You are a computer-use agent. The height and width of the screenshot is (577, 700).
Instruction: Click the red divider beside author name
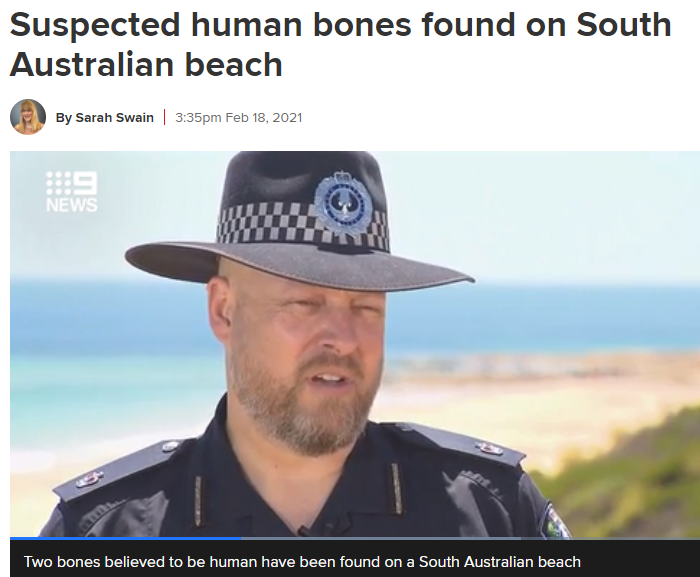[x=165, y=117]
